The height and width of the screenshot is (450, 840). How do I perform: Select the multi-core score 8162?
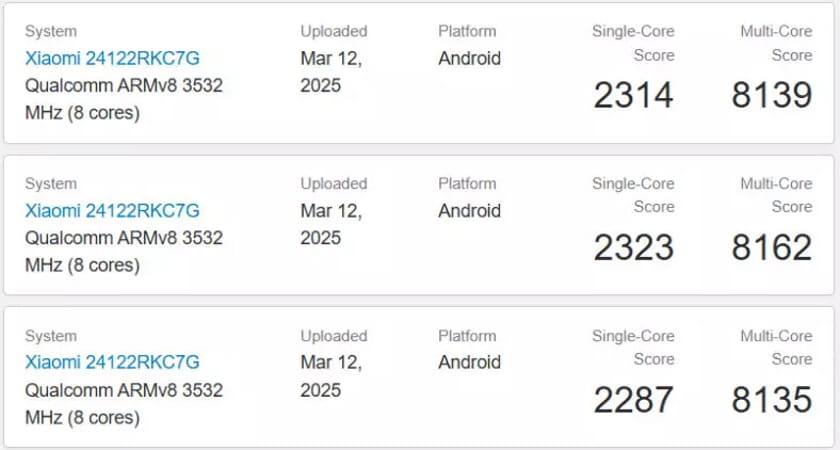(x=772, y=248)
